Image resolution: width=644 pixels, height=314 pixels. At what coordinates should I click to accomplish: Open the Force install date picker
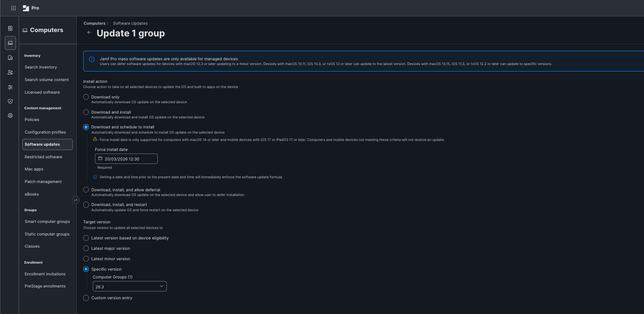click(100, 158)
